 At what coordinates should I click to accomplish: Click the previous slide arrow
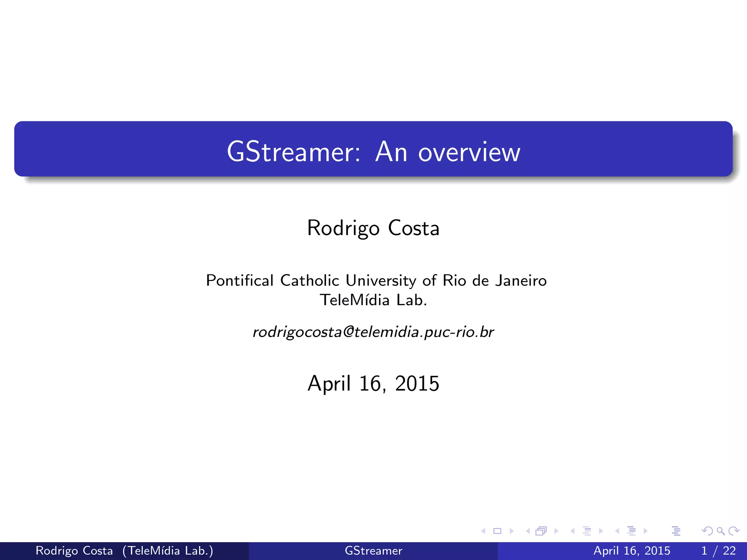coord(483,531)
